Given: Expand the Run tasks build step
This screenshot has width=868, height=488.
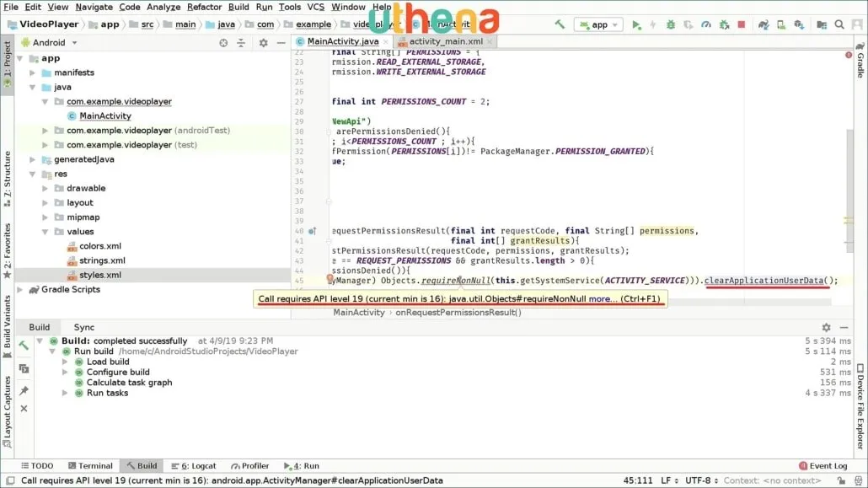Looking at the screenshot, I should click(65, 393).
